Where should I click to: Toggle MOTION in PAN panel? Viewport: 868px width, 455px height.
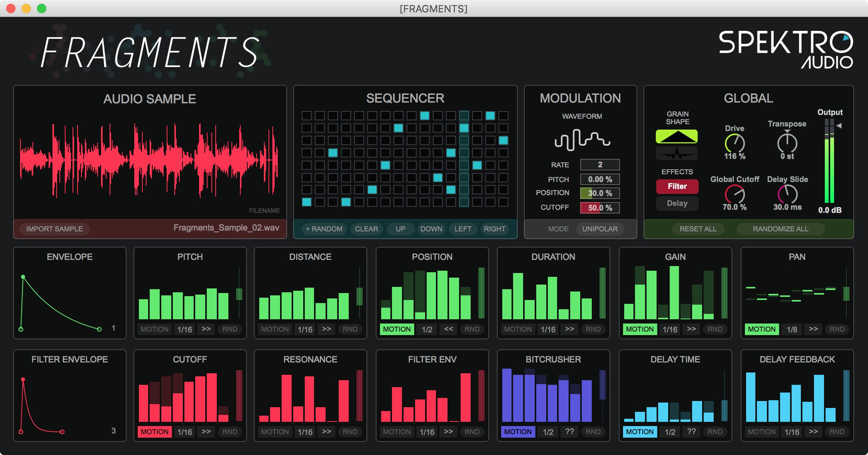762,329
